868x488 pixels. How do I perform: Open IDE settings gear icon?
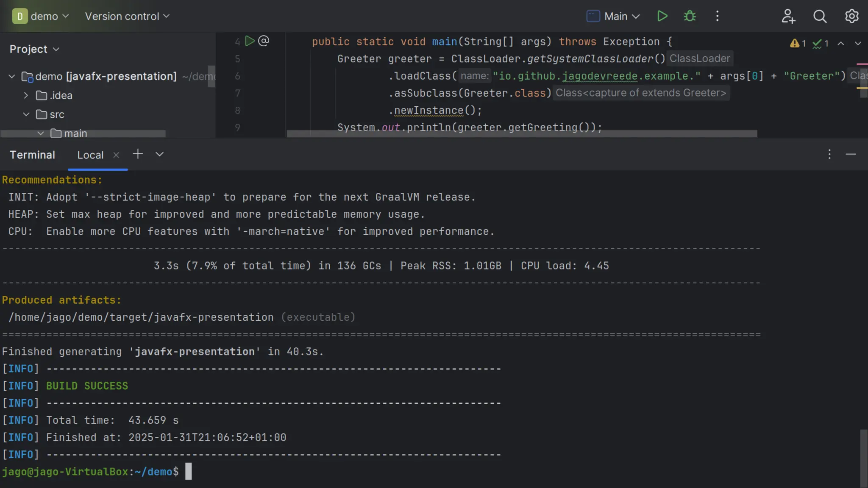tap(851, 16)
